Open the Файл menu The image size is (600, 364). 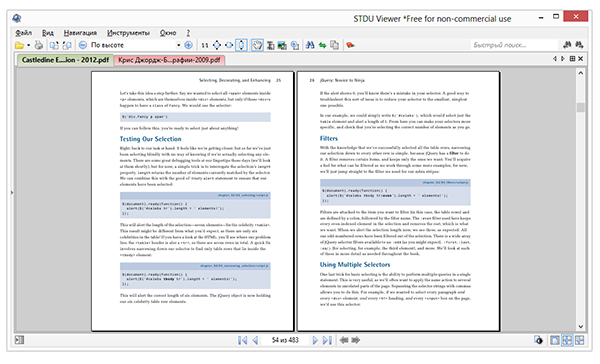click(23, 33)
